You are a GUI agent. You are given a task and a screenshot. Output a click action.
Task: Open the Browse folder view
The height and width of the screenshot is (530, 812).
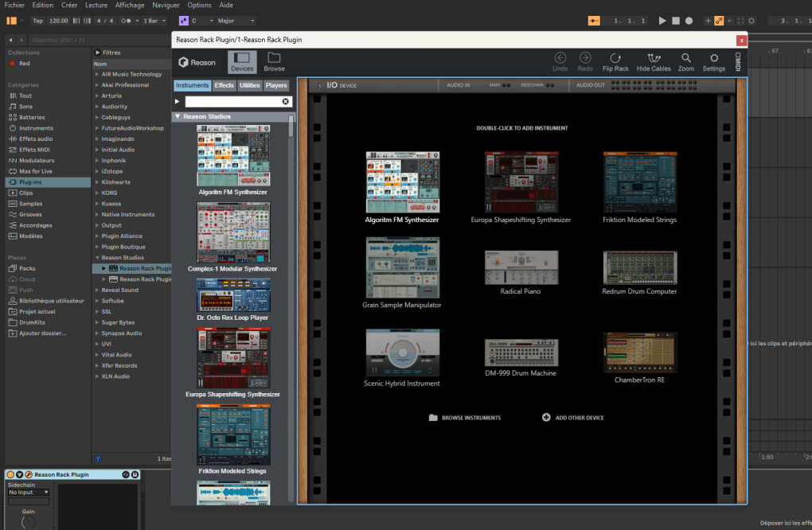tap(274, 62)
